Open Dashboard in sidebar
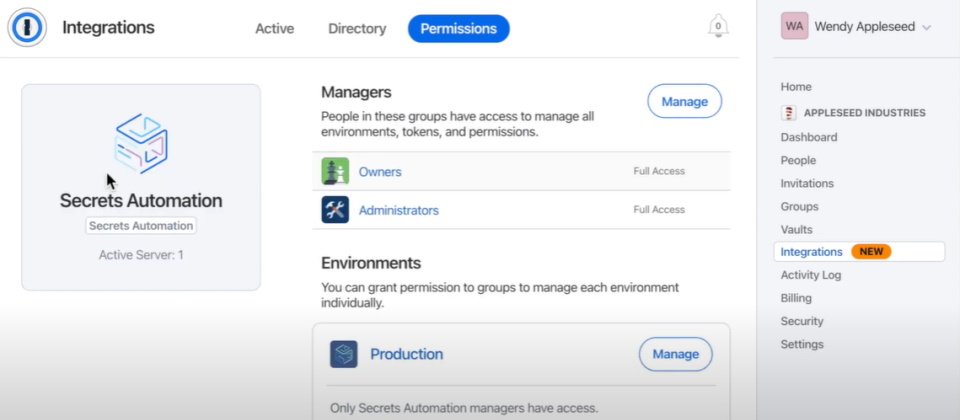Image resolution: width=960 pixels, height=420 pixels. [x=809, y=137]
